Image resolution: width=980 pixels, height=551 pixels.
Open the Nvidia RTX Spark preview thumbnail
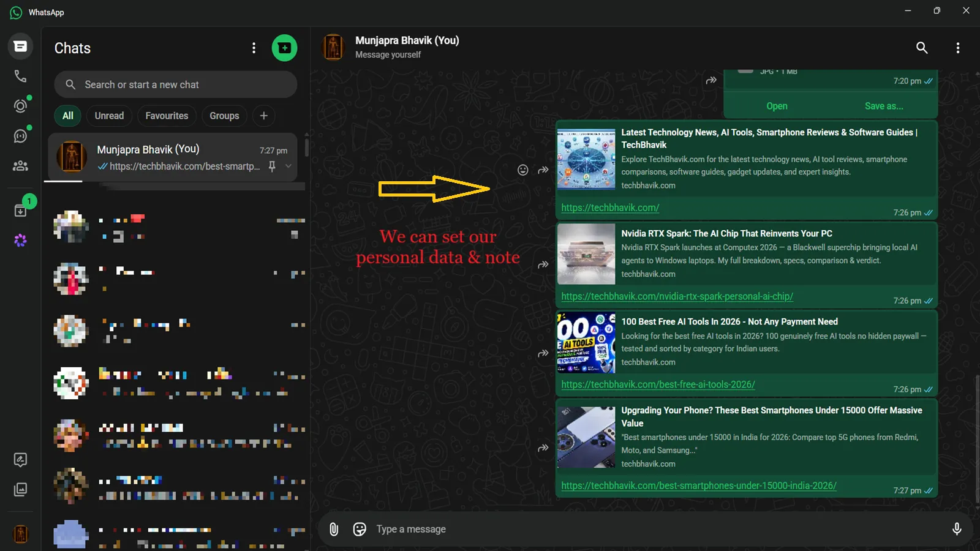tap(586, 253)
